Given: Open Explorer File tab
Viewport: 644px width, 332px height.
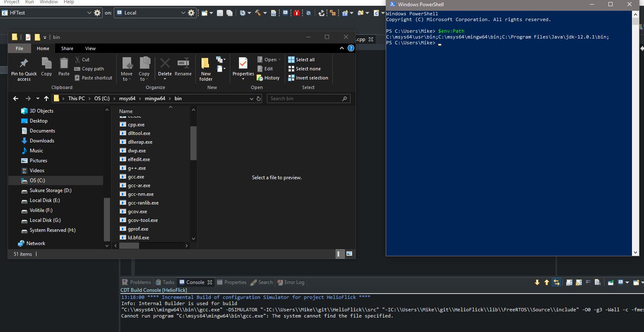Looking at the screenshot, I should tap(19, 48).
